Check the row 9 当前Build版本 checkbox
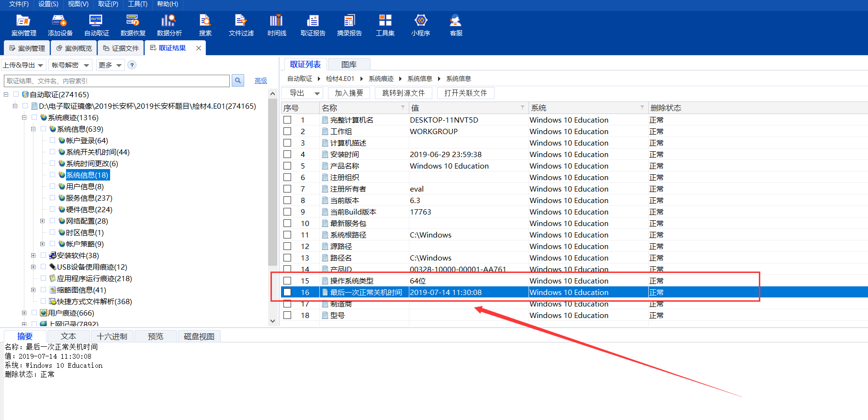The image size is (868, 420). (x=287, y=212)
